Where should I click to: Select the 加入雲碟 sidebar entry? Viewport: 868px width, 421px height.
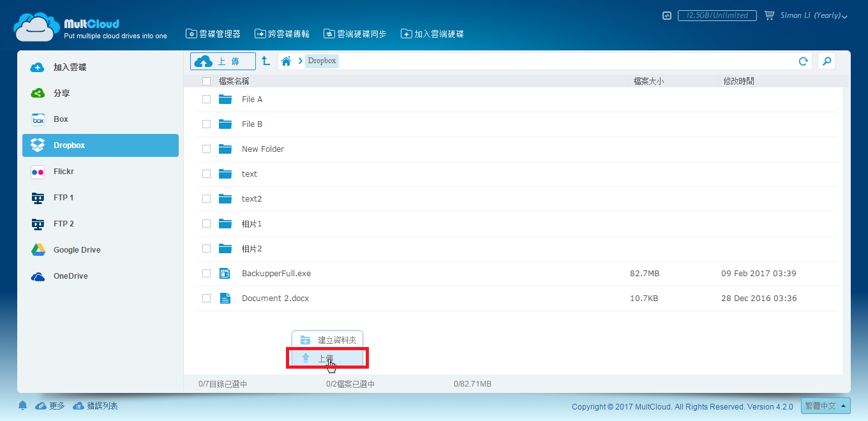tap(100, 67)
